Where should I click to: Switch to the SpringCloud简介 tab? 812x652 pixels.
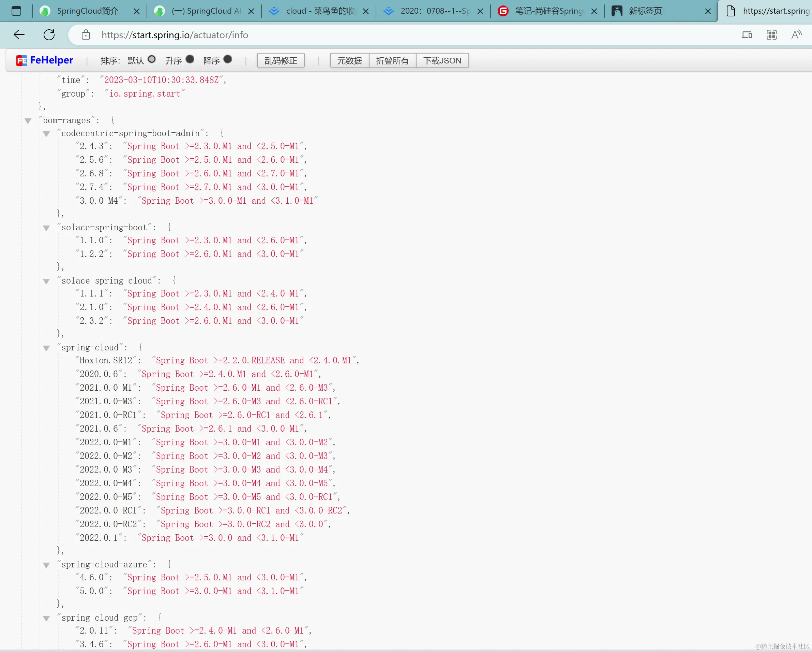click(87, 11)
